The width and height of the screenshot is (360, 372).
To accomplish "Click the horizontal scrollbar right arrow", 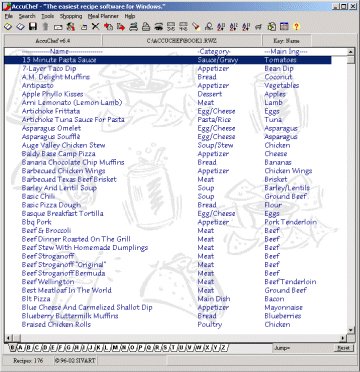I will tap(344, 338).
